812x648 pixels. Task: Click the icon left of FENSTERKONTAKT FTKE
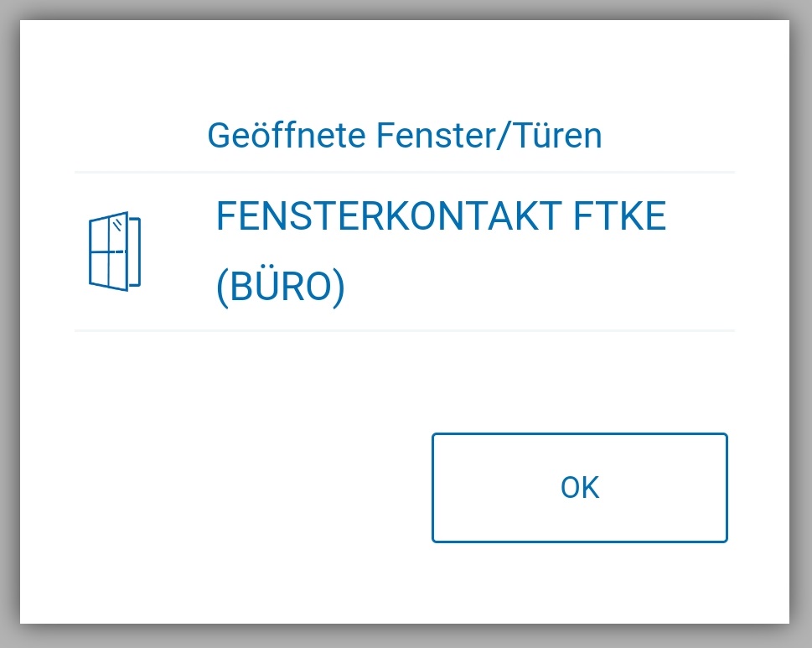pos(114,251)
